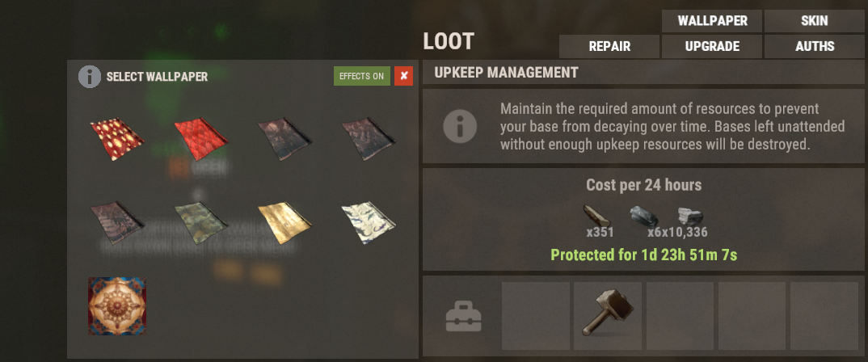Open the Wallpaper tab
The width and height of the screenshot is (868, 362).
click(x=712, y=21)
